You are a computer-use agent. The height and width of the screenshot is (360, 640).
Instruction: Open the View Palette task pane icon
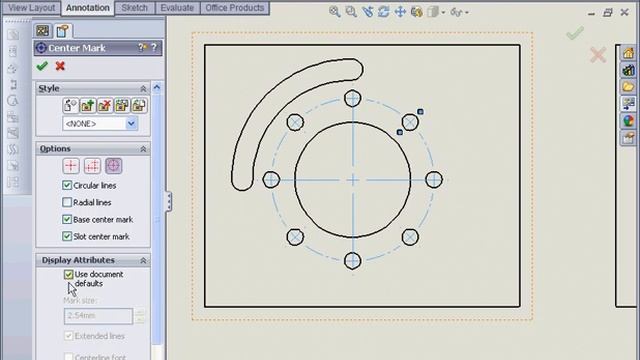[629, 104]
